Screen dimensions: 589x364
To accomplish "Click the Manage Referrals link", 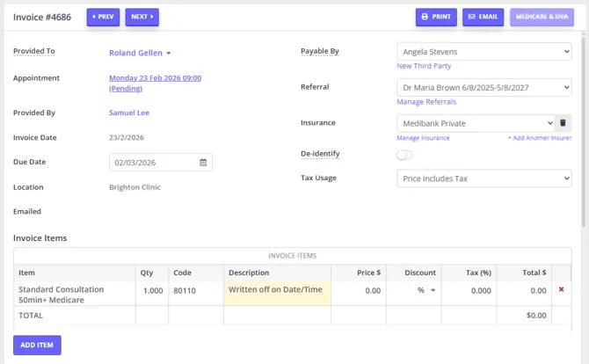I will coord(426,102).
